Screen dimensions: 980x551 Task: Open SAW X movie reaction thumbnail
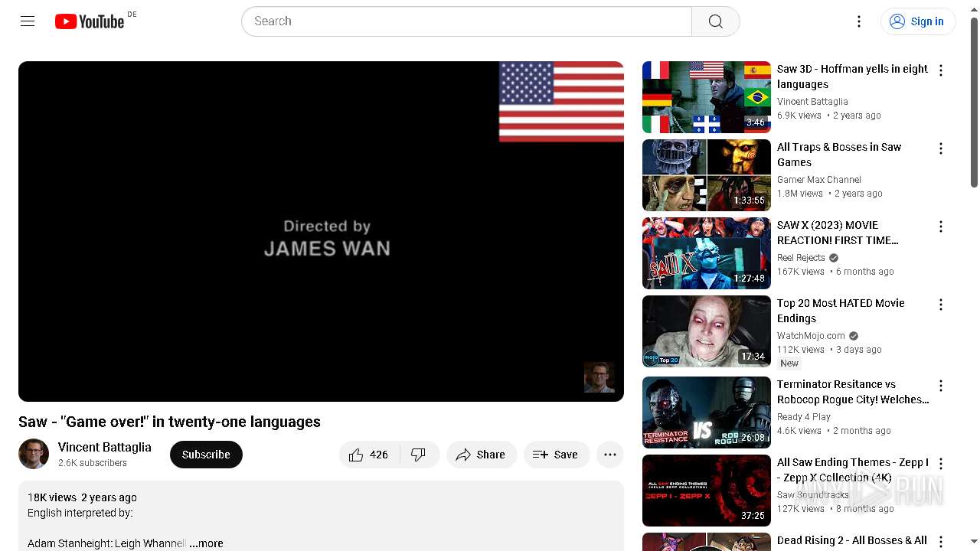click(707, 253)
